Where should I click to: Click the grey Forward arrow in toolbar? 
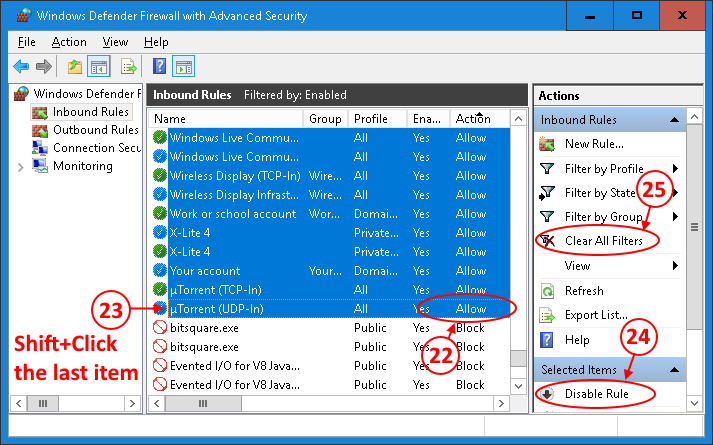tap(44, 67)
